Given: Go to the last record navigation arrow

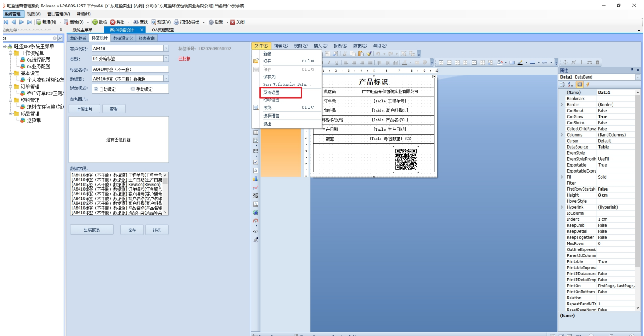Looking at the screenshot, I should tap(29, 22).
